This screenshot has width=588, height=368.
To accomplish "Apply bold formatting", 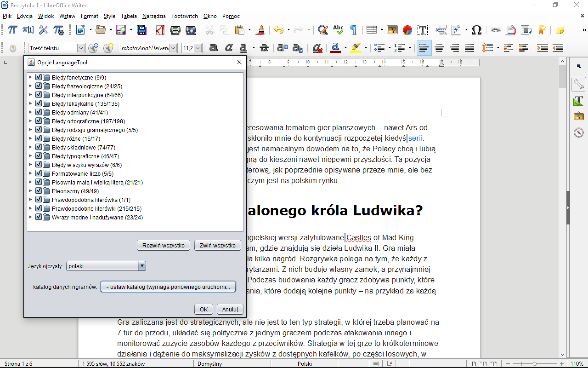I will (x=213, y=48).
